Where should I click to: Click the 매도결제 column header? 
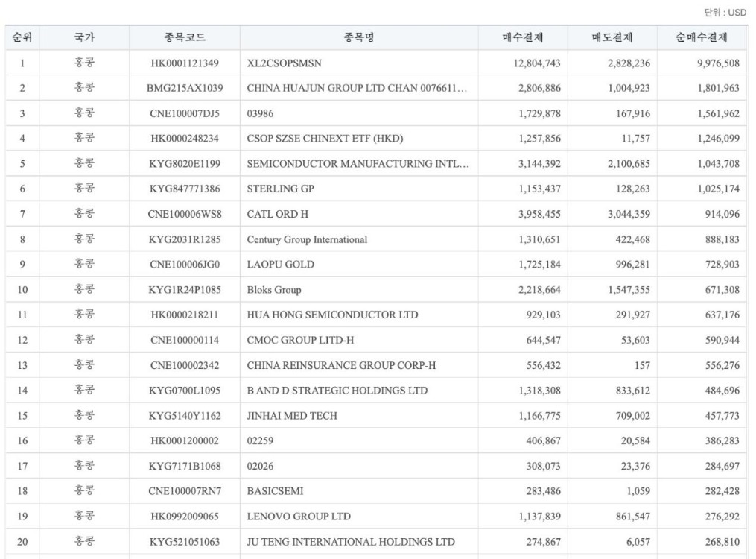[x=612, y=37]
